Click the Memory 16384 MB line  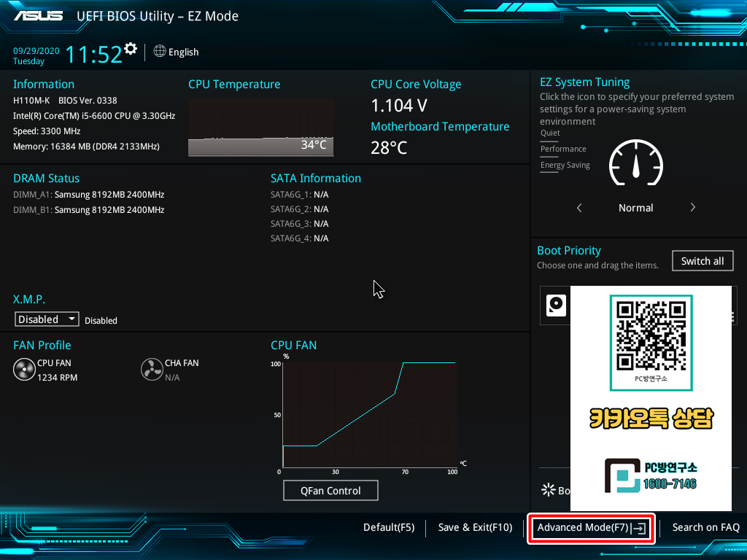[x=86, y=146]
